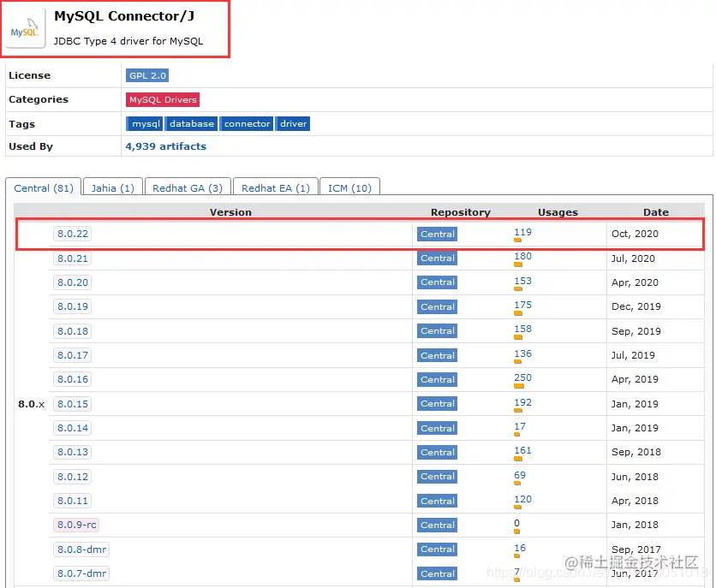Open the 4,939 artifacts link

coord(166,146)
